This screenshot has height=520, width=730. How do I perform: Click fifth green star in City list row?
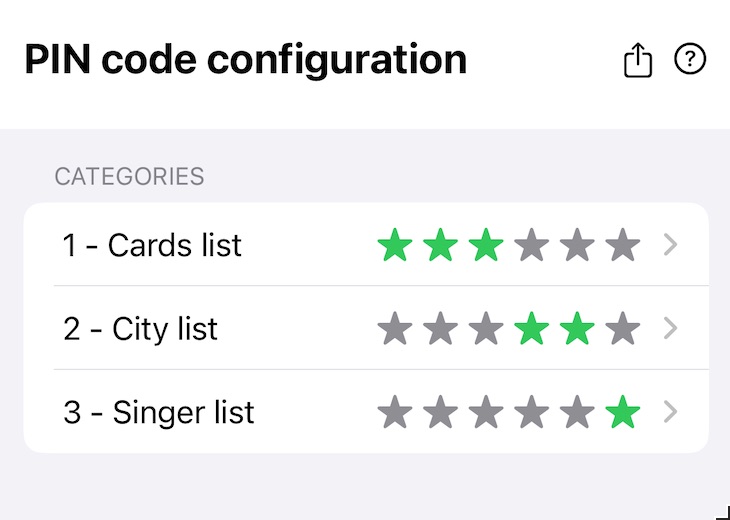577,328
